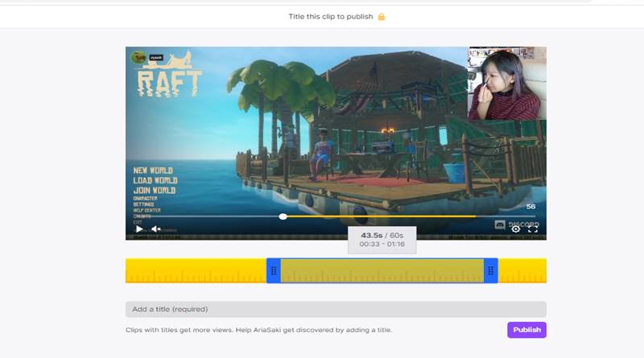
Task: Unmute the video volume icon
Action: pyautogui.click(x=156, y=228)
